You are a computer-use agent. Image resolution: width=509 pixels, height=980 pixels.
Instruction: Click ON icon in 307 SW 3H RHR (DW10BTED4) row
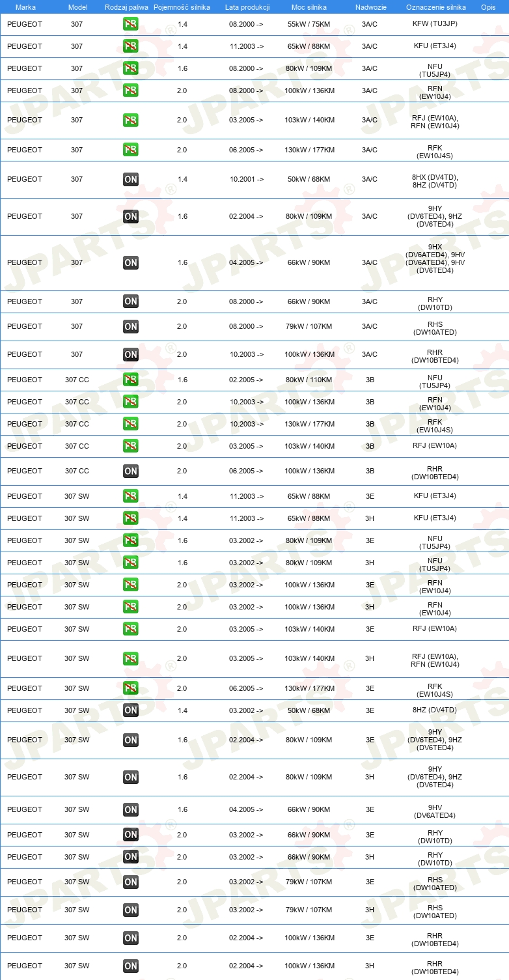click(131, 966)
